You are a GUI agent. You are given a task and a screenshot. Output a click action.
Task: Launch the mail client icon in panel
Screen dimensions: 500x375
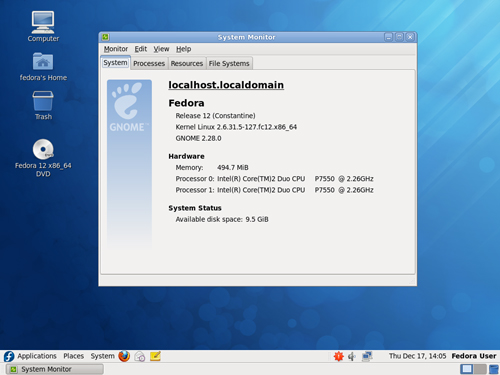point(140,356)
